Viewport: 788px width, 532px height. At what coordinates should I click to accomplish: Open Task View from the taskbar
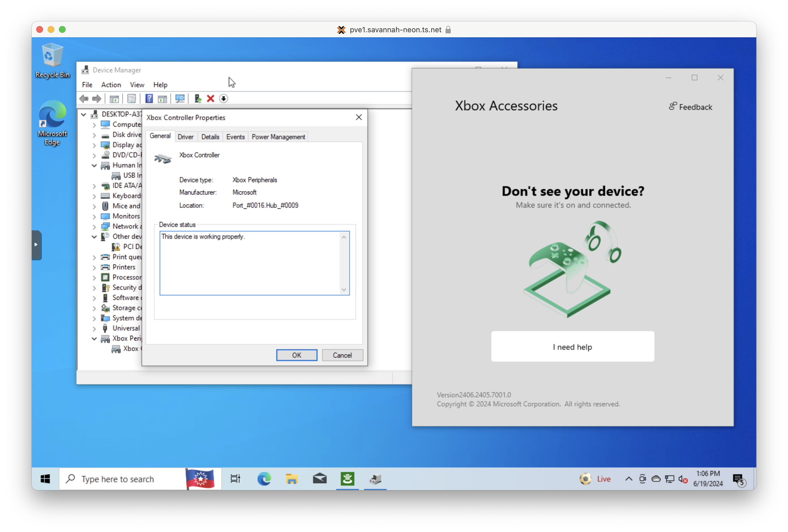(235, 479)
